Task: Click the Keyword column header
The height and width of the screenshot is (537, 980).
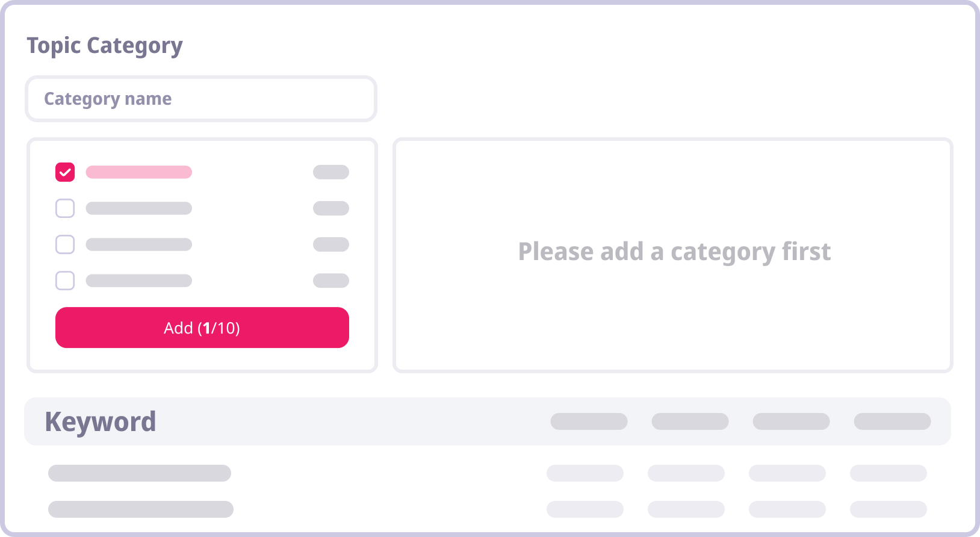Action: 101,421
